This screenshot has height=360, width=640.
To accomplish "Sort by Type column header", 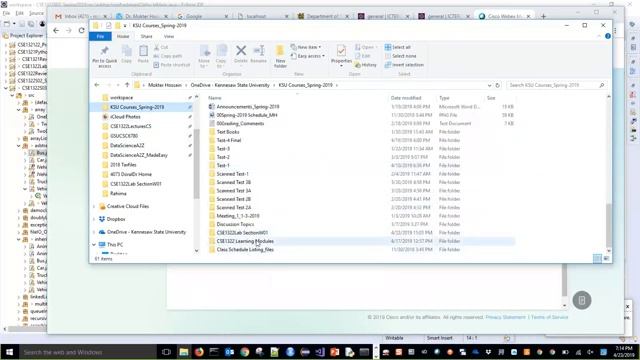I will coord(444,98).
